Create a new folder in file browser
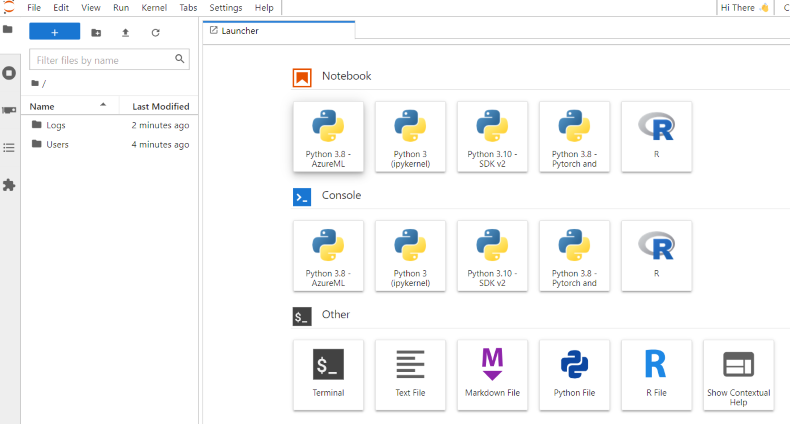The width and height of the screenshot is (790, 424). [x=96, y=33]
